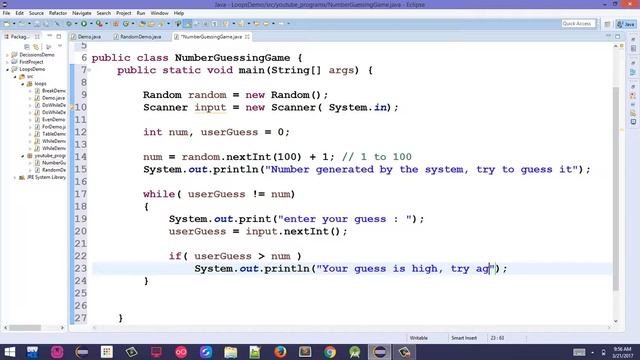Screen dimensions: 640x360
Task: Collapse the src folder node
Action: (15, 76)
